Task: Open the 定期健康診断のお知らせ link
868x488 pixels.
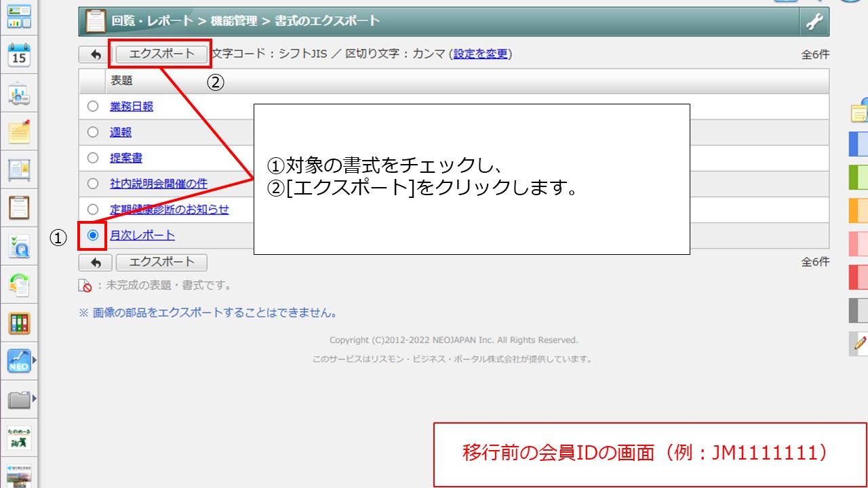Action: (x=170, y=209)
